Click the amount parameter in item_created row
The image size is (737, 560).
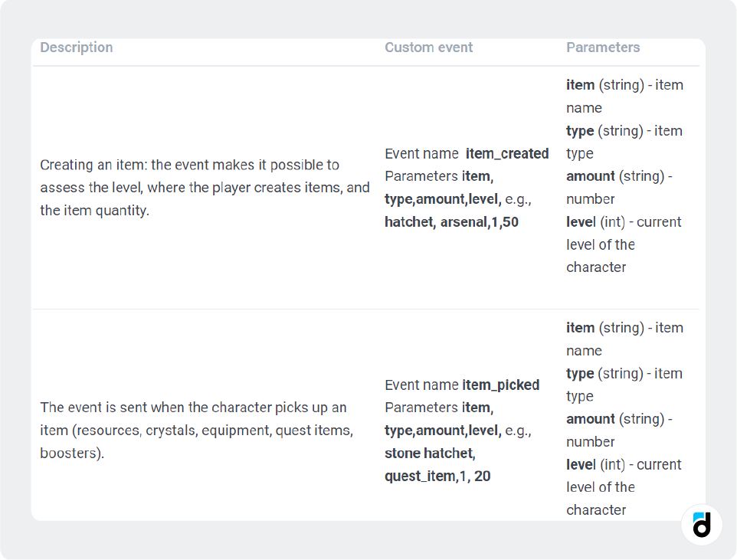click(x=591, y=176)
